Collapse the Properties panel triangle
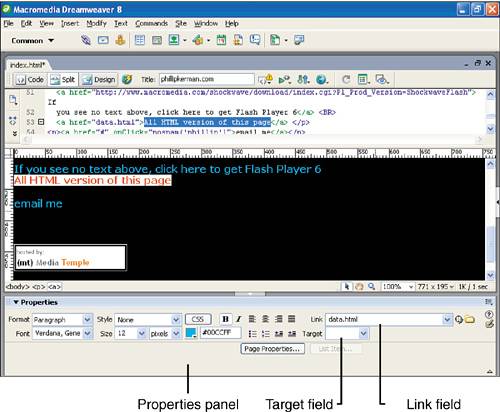The height and width of the screenshot is (412, 500). 16,302
